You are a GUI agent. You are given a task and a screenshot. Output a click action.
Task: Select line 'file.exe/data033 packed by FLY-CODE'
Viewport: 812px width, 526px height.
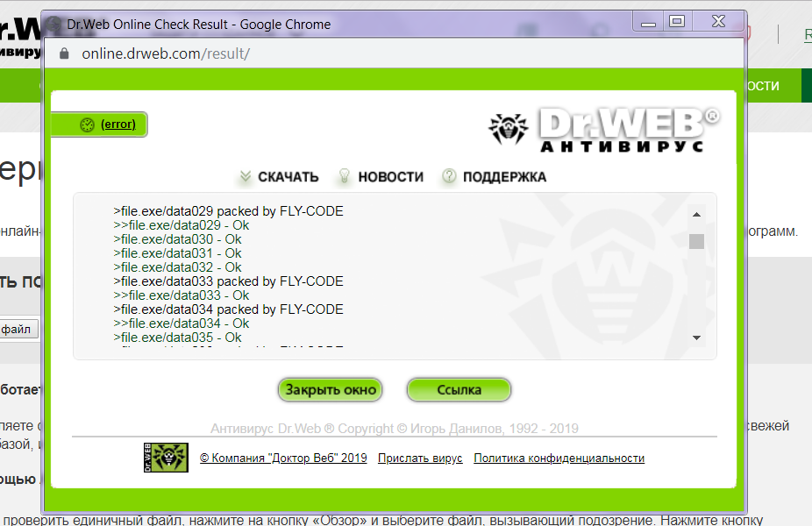(x=228, y=281)
